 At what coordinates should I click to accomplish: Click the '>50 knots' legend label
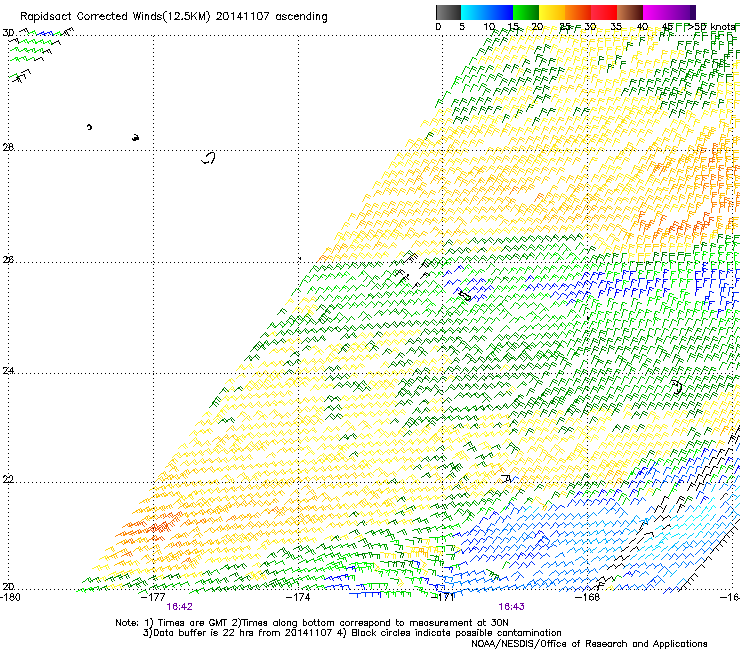pos(712,27)
